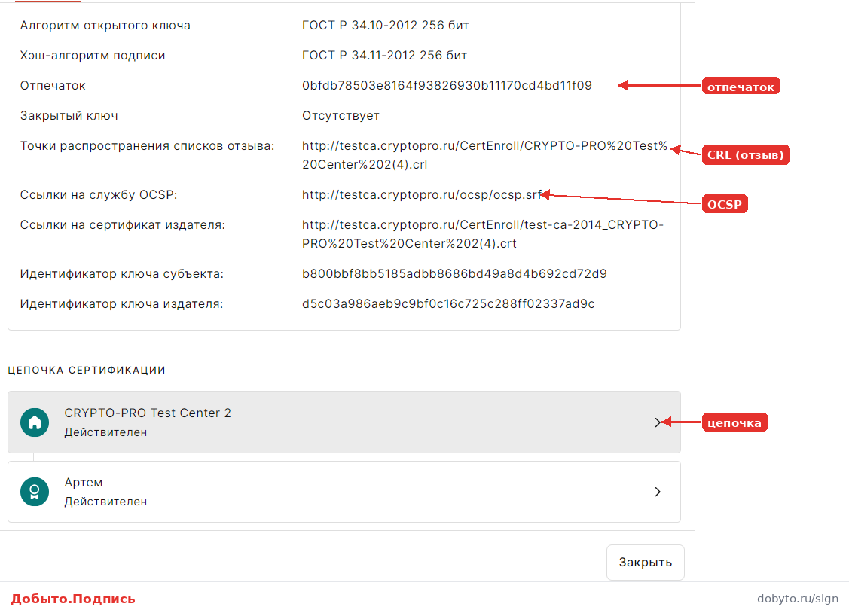The height and width of the screenshot is (616, 849).
Task: Click the red CRL (отзыв) label
Action: point(746,155)
